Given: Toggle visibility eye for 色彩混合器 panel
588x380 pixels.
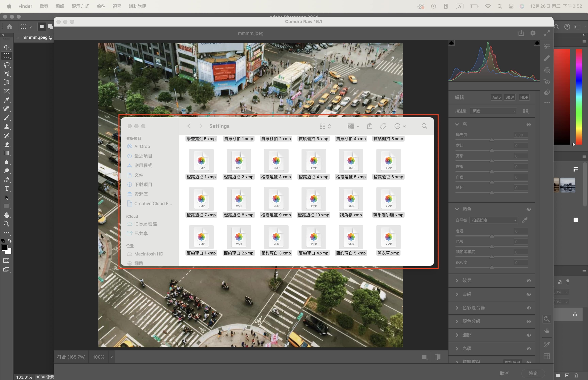Looking at the screenshot, I should click(x=528, y=308).
